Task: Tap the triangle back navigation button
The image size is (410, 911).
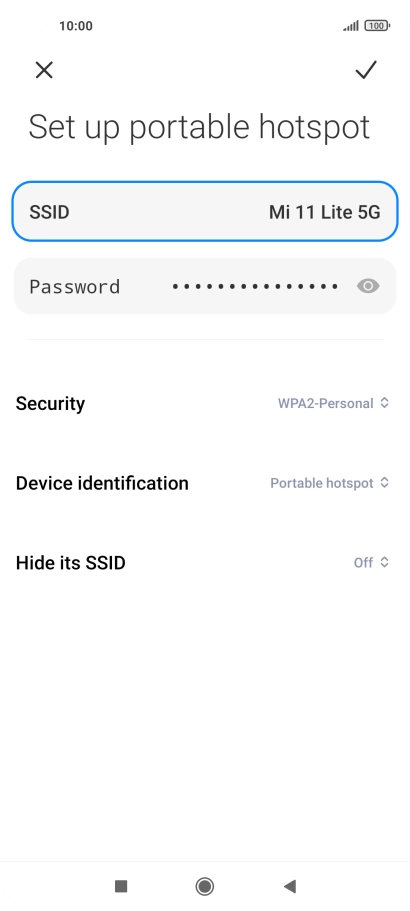Action: [x=290, y=886]
